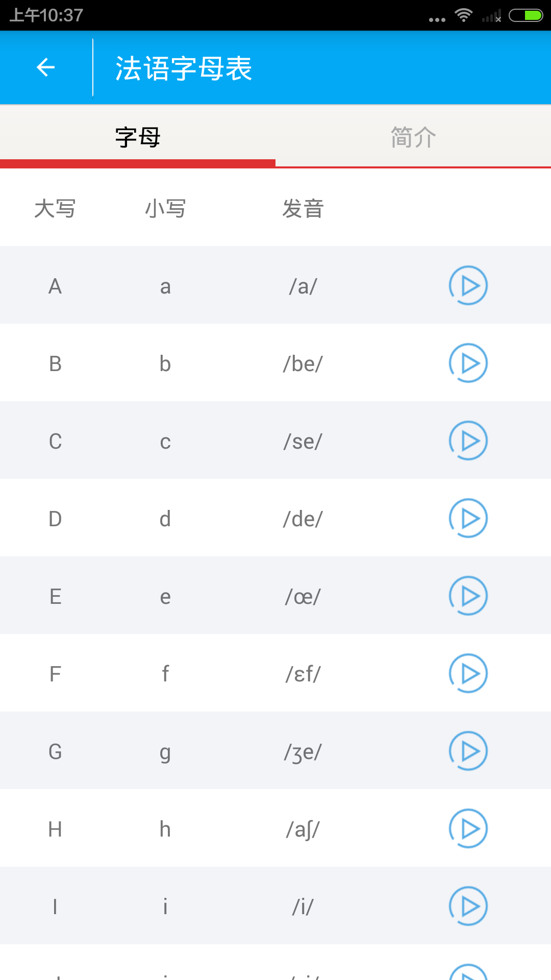The image size is (551, 980).
Task: Play sound of letter F
Action: [468, 673]
